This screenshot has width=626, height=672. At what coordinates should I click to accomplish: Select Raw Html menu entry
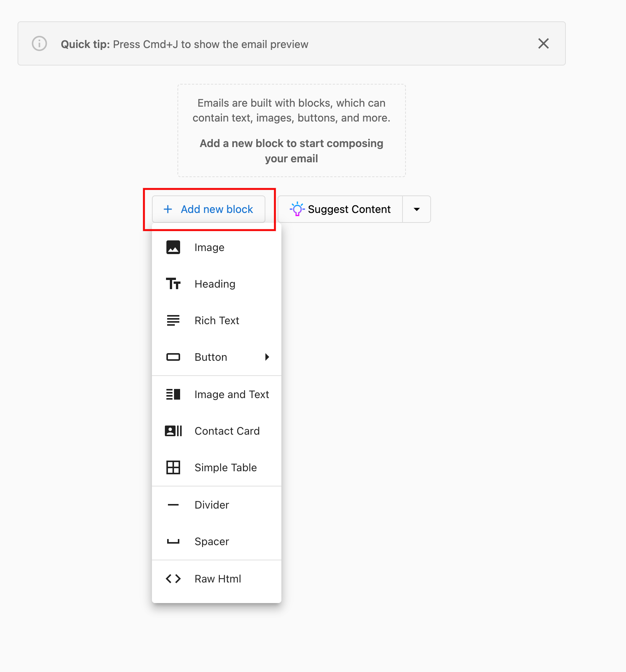[x=217, y=579]
